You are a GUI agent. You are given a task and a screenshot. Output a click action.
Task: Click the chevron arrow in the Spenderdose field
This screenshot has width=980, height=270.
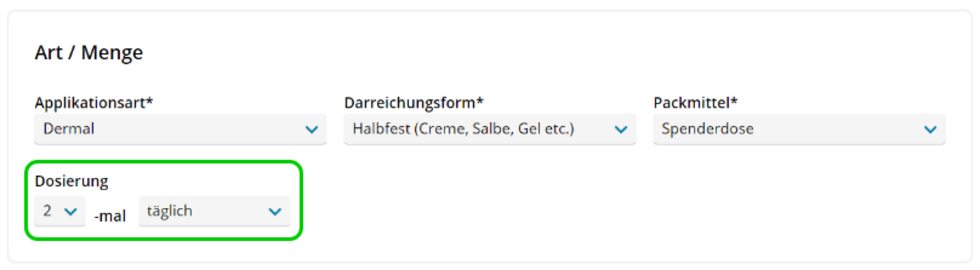point(930,130)
